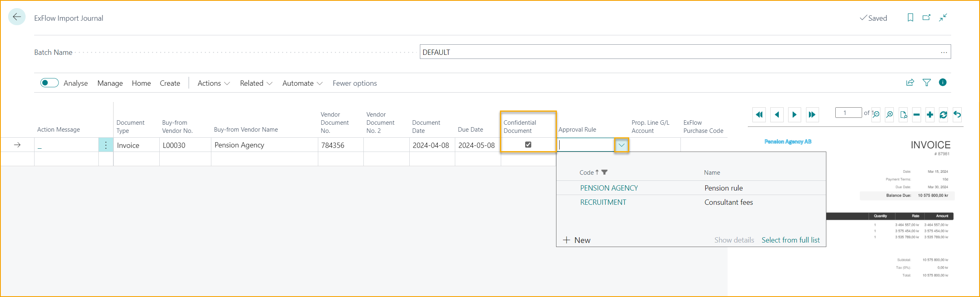Open the Create menu

(x=170, y=83)
